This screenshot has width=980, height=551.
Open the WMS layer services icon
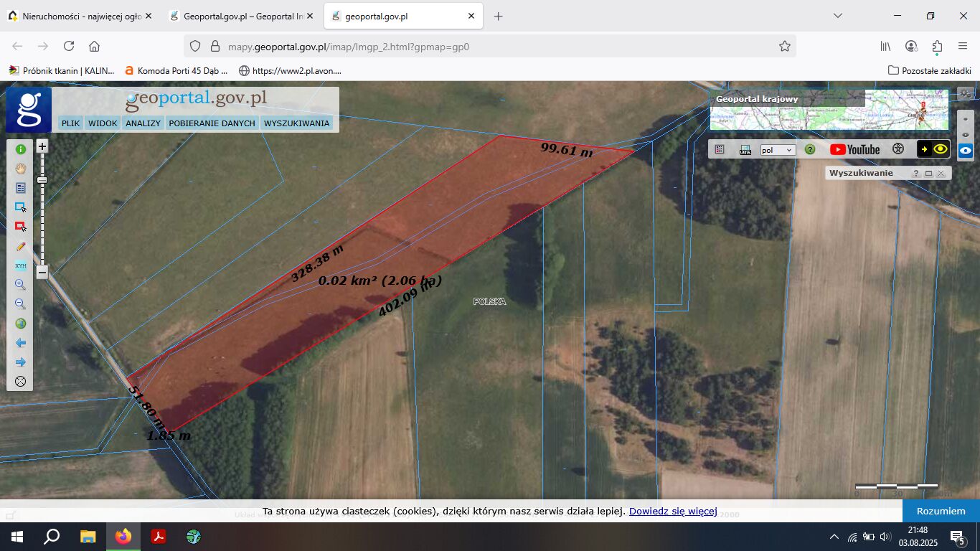click(745, 149)
